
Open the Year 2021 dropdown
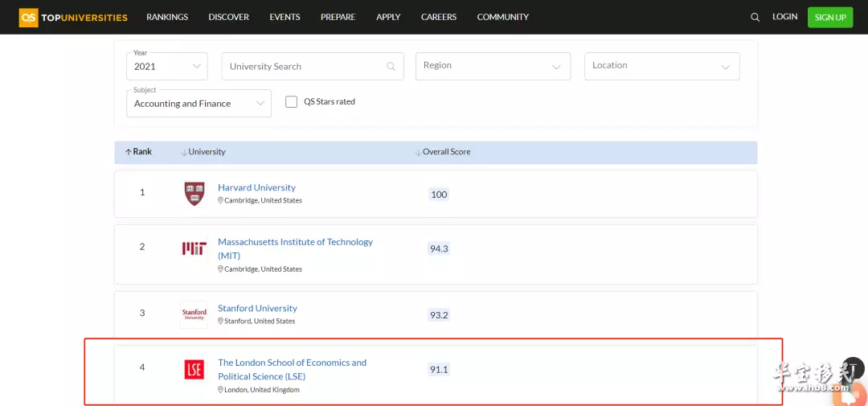tap(167, 67)
